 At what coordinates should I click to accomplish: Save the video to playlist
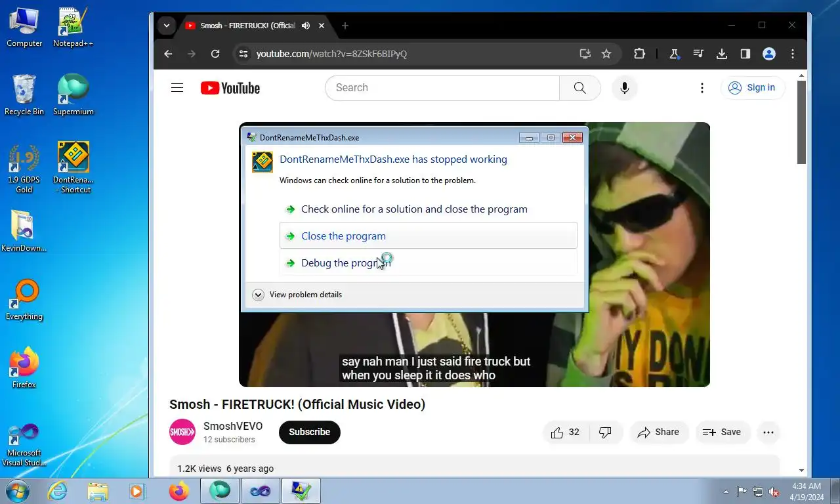723,432
